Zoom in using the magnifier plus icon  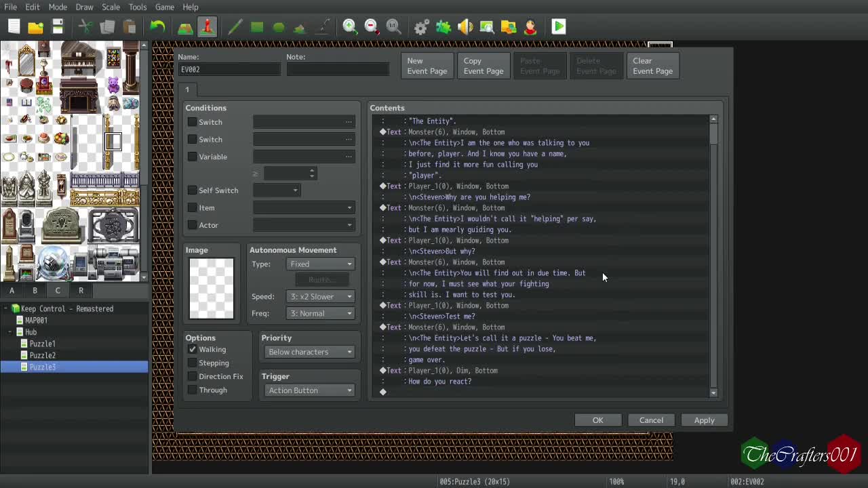349,26
